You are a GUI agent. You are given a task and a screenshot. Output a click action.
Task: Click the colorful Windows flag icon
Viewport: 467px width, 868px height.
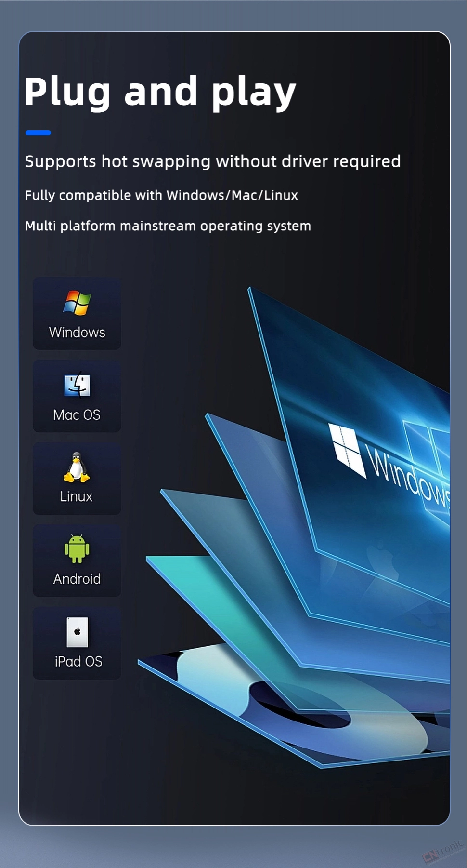point(77,303)
